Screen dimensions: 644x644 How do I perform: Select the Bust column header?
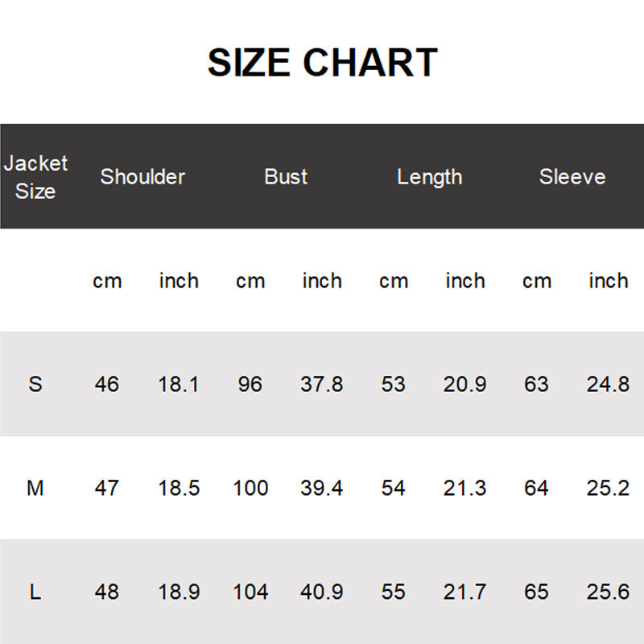coord(286,177)
